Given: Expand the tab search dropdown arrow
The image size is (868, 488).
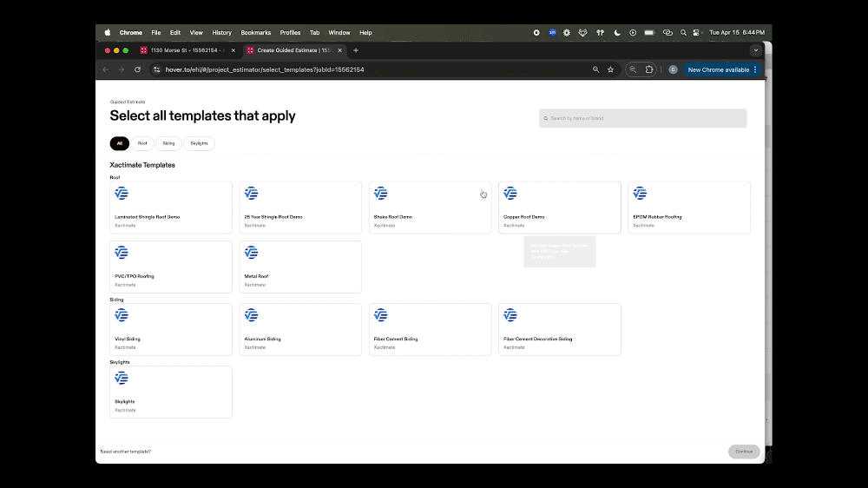Looking at the screenshot, I should click(756, 50).
